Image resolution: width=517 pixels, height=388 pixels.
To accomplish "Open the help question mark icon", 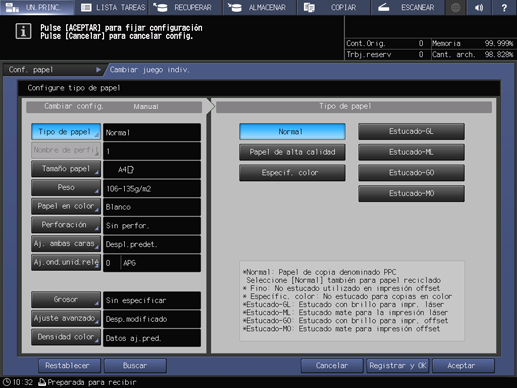I will point(504,7).
